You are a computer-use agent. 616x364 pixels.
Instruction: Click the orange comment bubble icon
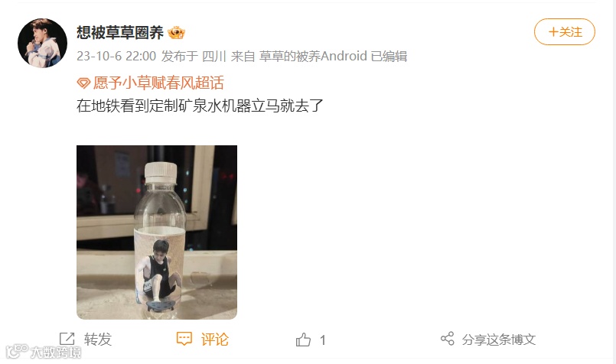tap(184, 339)
